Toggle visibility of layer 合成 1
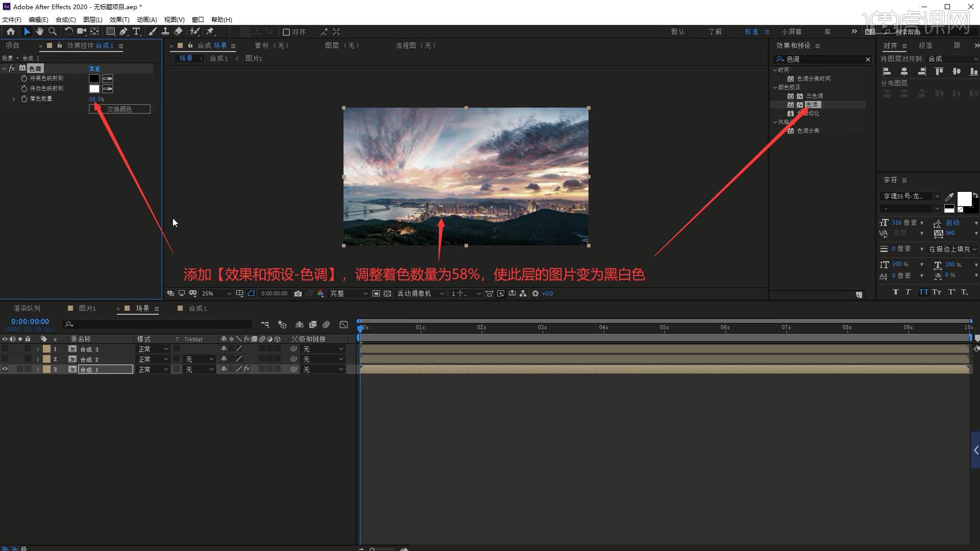This screenshot has height=551, width=980. click(5, 369)
